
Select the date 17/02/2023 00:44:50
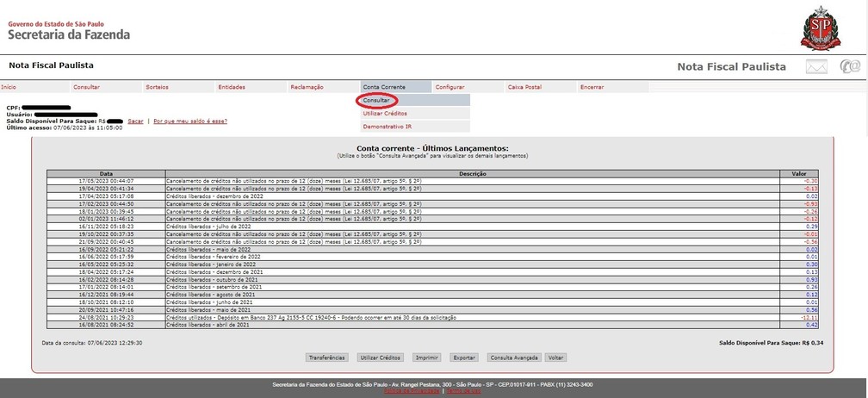[x=106, y=203]
